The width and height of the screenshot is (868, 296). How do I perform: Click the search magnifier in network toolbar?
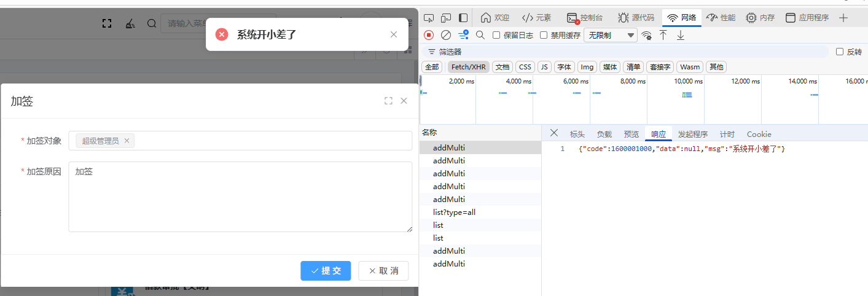(x=480, y=35)
